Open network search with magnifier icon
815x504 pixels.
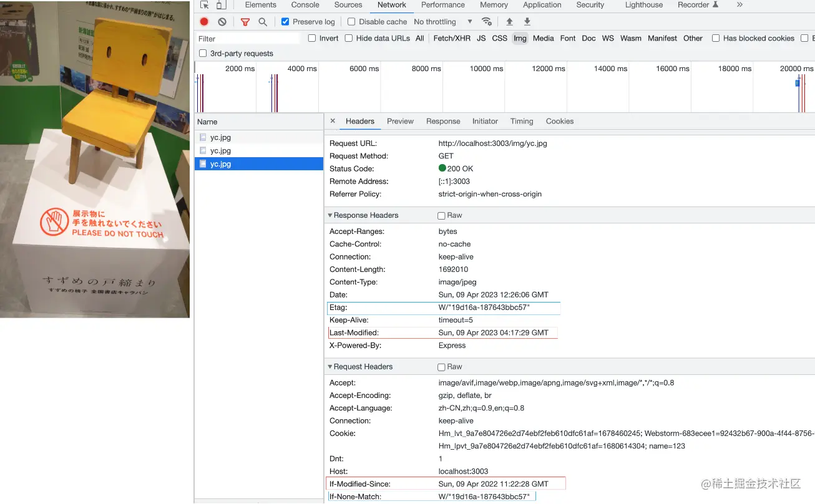[x=263, y=22]
